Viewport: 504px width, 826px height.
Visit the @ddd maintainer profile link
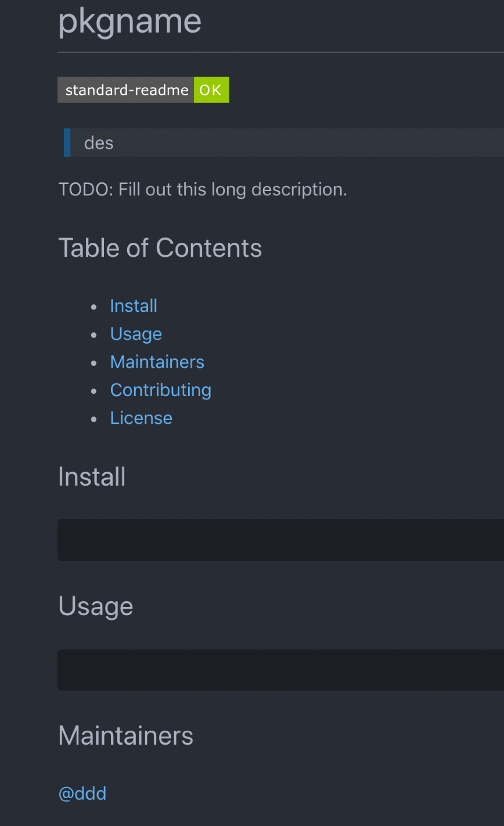[82, 793]
